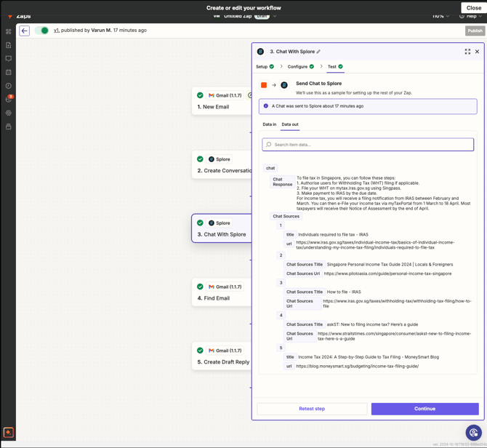Click the chat data group label
The width and height of the screenshot is (487, 448).
pos(270,168)
